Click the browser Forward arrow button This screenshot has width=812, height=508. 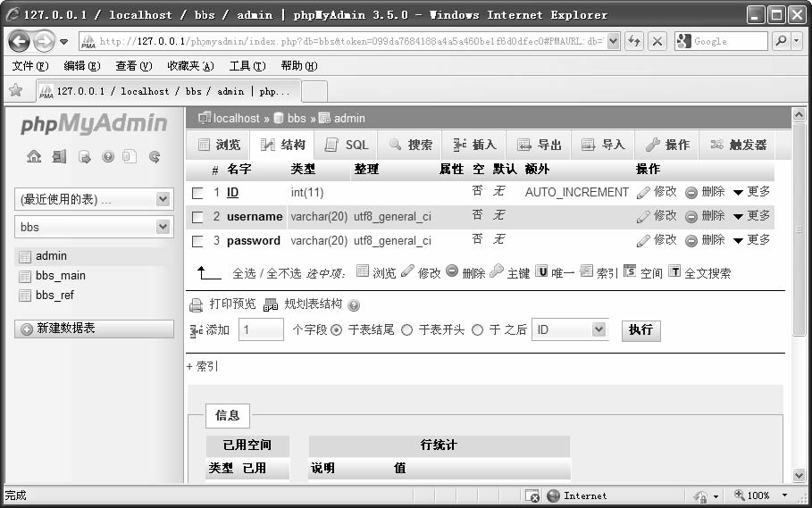click(x=44, y=41)
